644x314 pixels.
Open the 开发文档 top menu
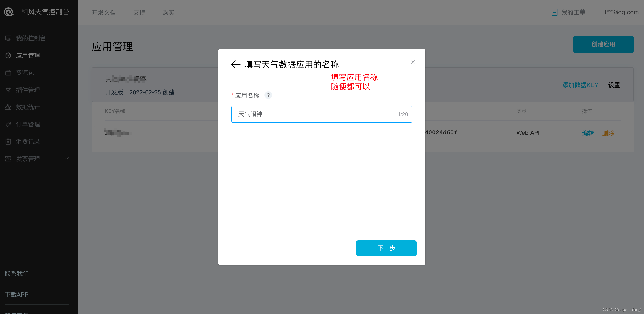104,12
